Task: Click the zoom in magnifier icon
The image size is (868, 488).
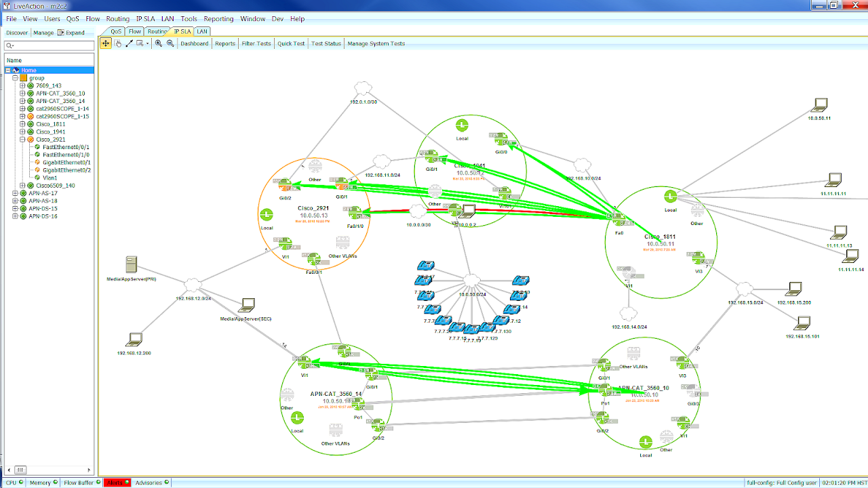Action: point(157,43)
